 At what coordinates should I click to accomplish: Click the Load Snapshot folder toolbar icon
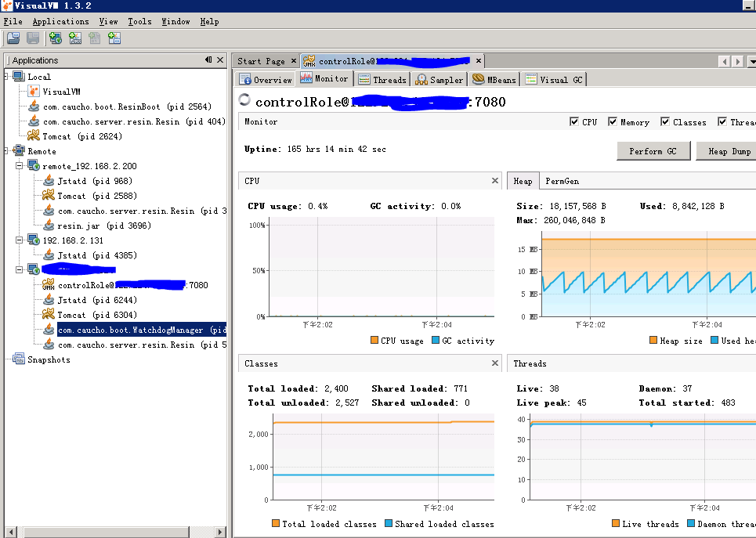point(13,38)
